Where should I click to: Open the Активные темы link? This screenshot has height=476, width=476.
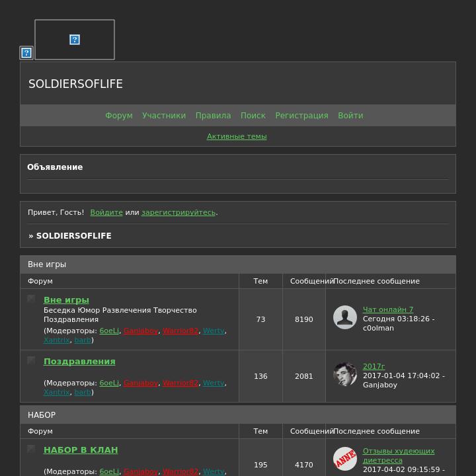pyautogui.click(x=237, y=137)
